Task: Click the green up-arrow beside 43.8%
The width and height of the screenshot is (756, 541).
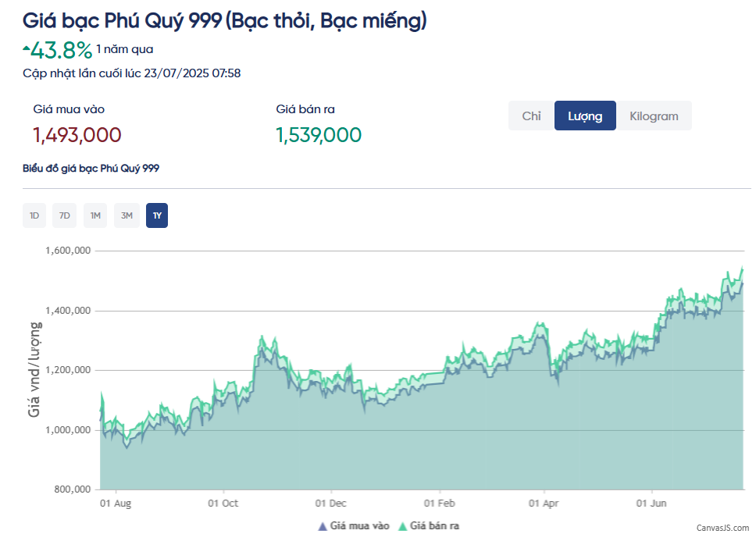Action: click(x=27, y=48)
